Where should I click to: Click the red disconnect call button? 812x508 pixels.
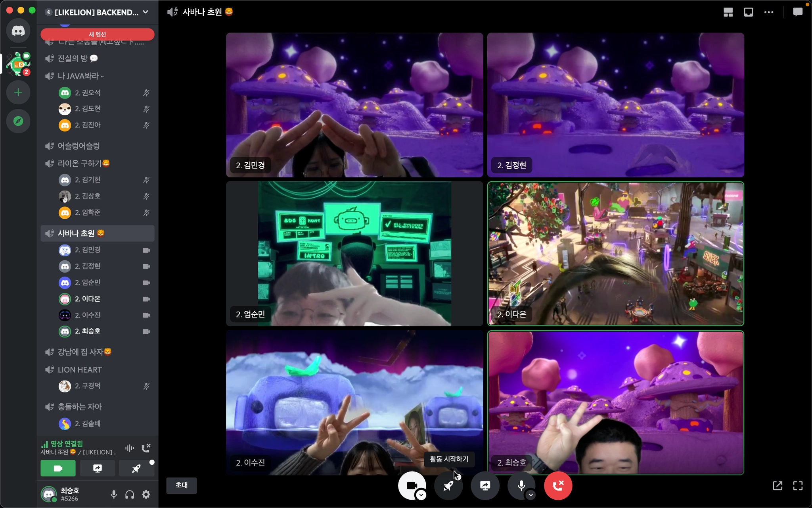pyautogui.click(x=558, y=485)
